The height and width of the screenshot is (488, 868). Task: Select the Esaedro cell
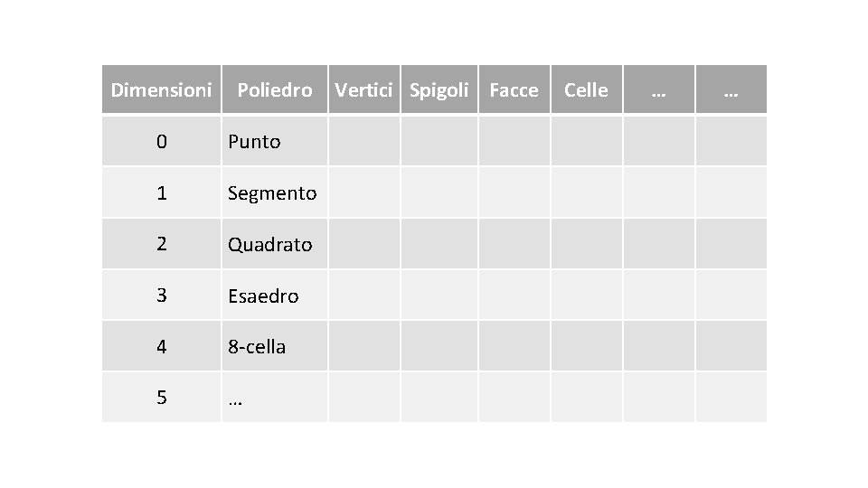[274, 296]
